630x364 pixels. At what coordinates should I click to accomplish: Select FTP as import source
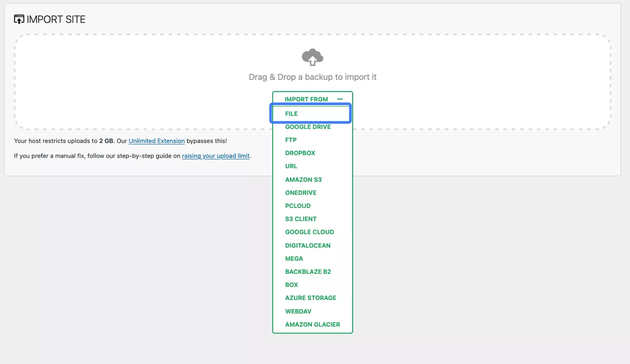point(290,140)
